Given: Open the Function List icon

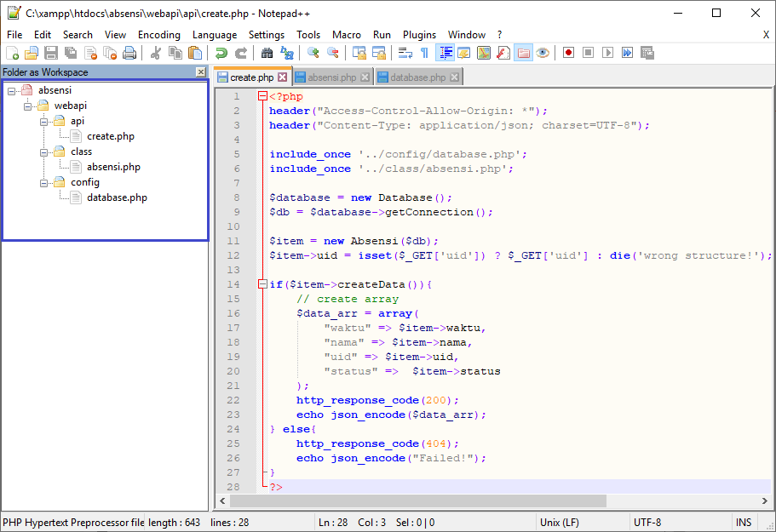Looking at the screenshot, I should point(503,53).
